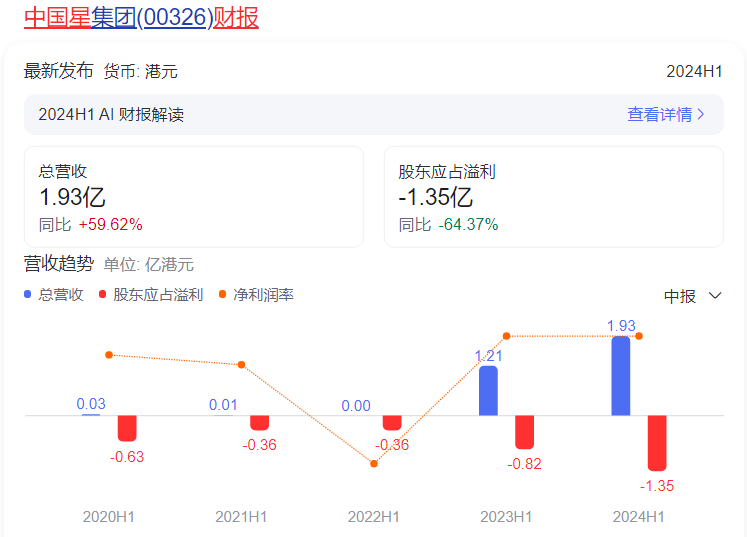Click the 2020H1 axis label
This screenshot has height=537, width=747.
[x=109, y=517]
